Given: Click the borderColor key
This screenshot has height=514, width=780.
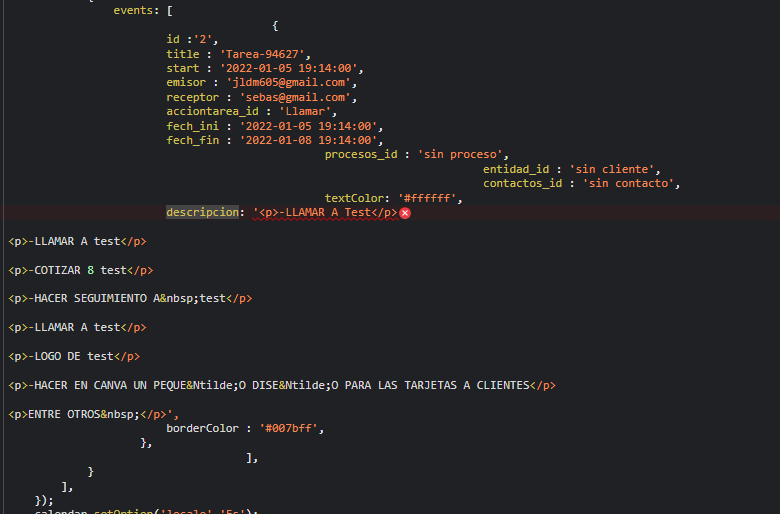Looking at the screenshot, I should 202,428.
